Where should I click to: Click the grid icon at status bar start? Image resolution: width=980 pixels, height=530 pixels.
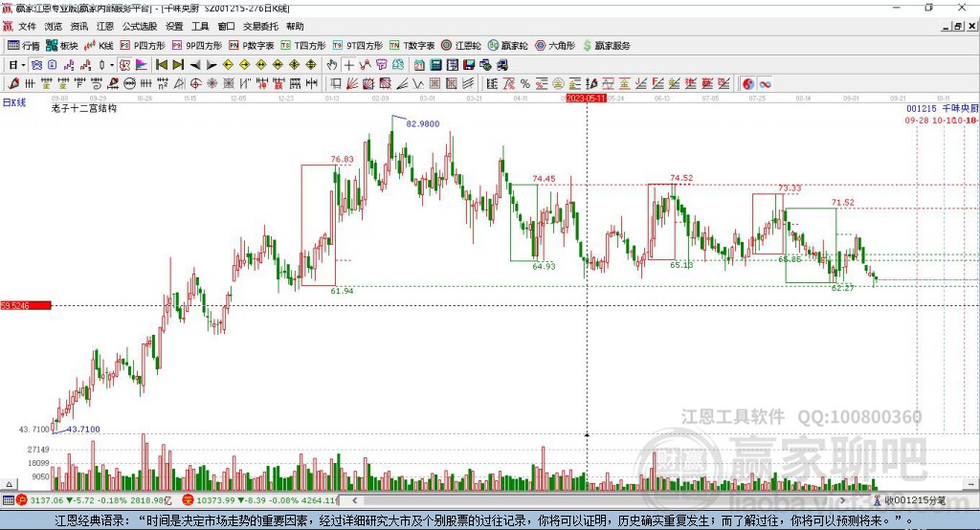(x=8, y=500)
